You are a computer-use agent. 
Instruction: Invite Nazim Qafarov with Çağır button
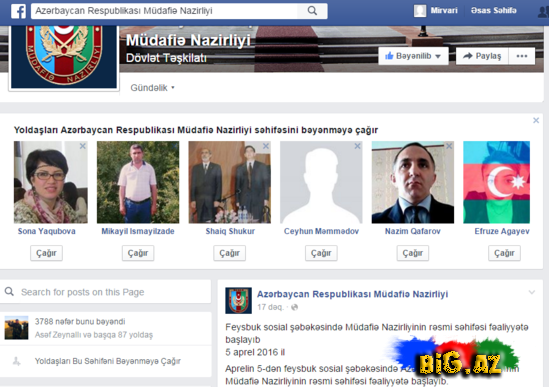click(x=412, y=253)
